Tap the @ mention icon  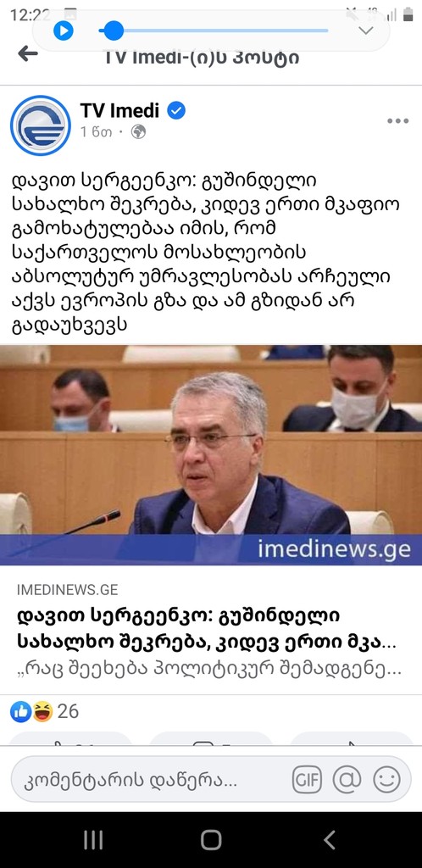click(347, 780)
